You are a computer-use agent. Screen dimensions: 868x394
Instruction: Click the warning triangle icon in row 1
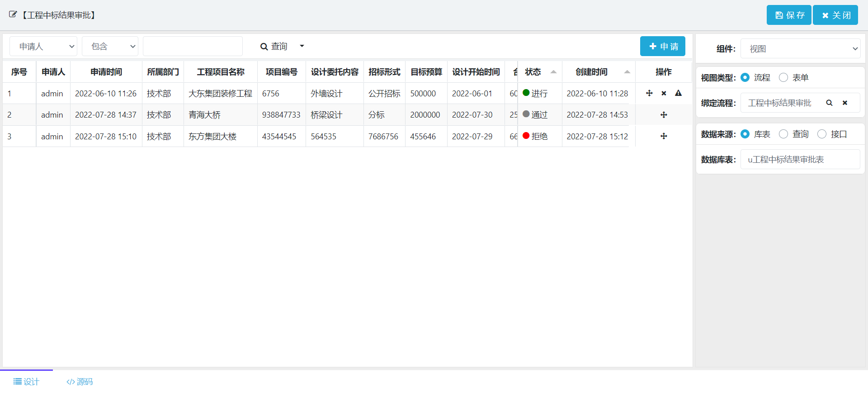(x=678, y=93)
